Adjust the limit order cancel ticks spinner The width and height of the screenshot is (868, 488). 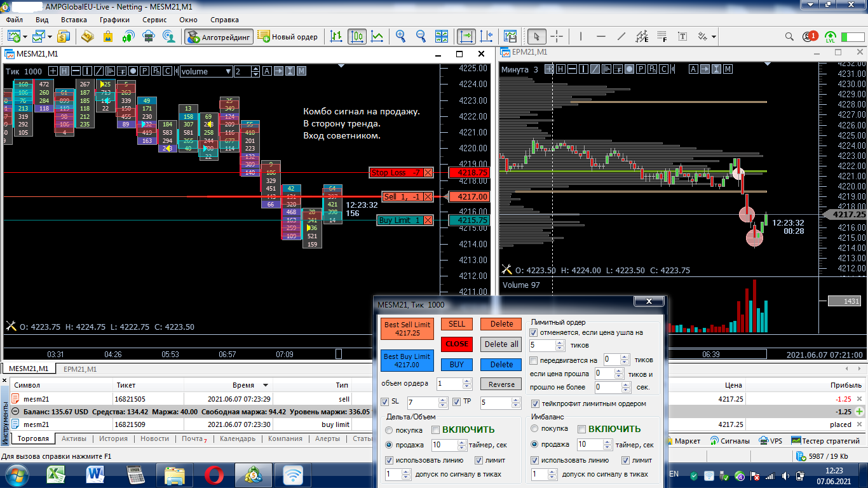point(560,346)
